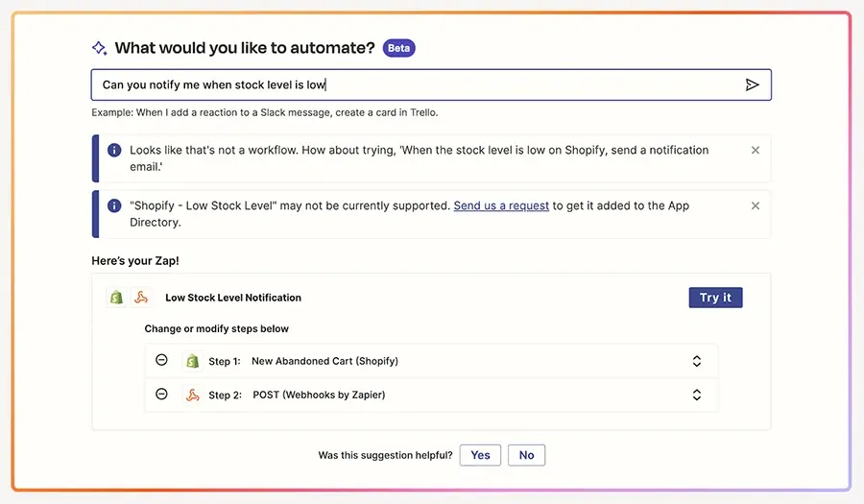Viewport: 864px width, 504px height.
Task: Focus the automation prompt input field
Action: tap(431, 84)
